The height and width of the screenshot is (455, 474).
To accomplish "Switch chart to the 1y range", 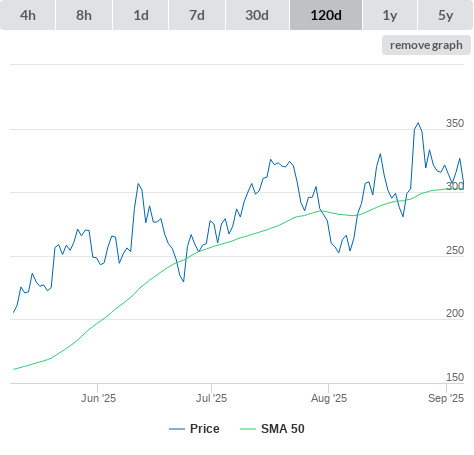I will 390,15.
